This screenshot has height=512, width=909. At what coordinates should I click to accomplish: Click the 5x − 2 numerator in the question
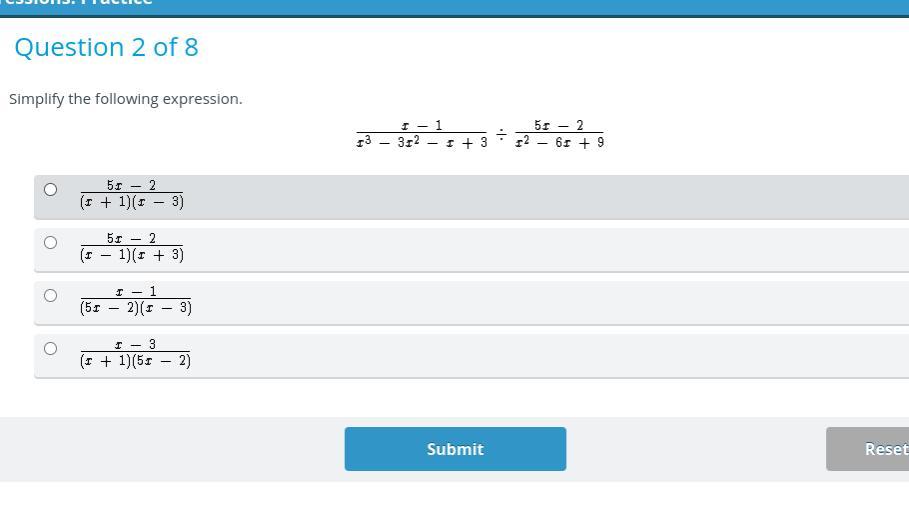point(559,125)
